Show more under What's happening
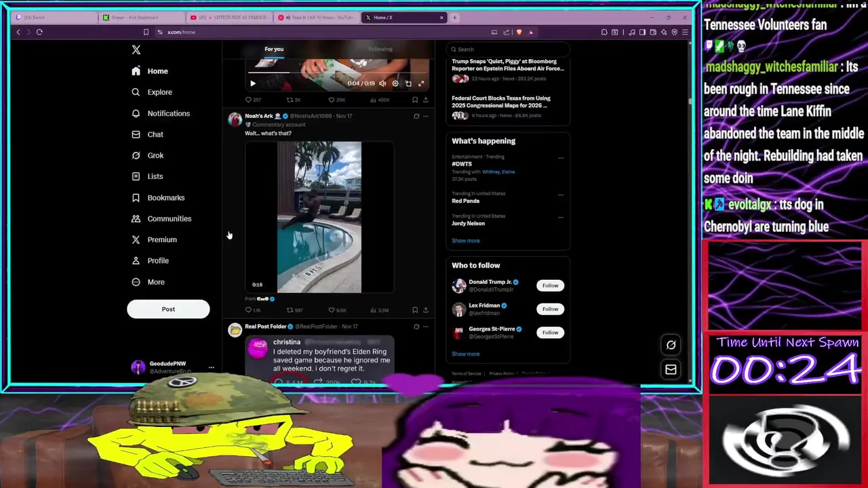This screenshot has width=868, height=488. pos(466,241)
